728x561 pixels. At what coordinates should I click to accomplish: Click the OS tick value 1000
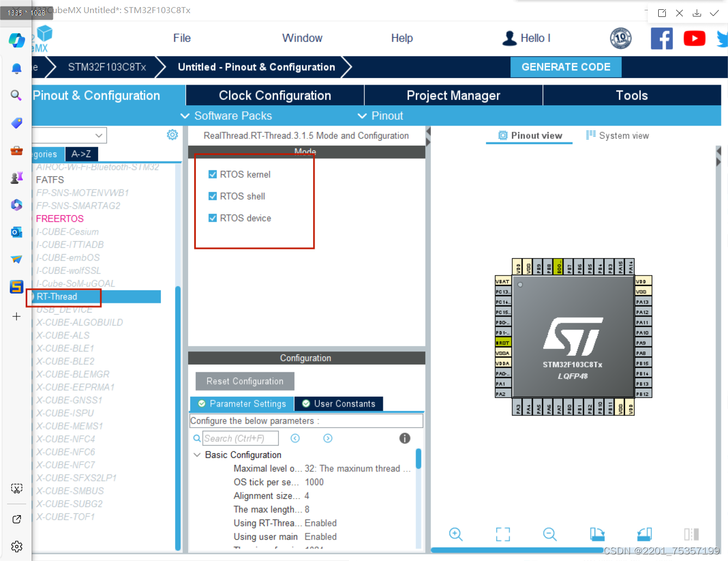314,482
